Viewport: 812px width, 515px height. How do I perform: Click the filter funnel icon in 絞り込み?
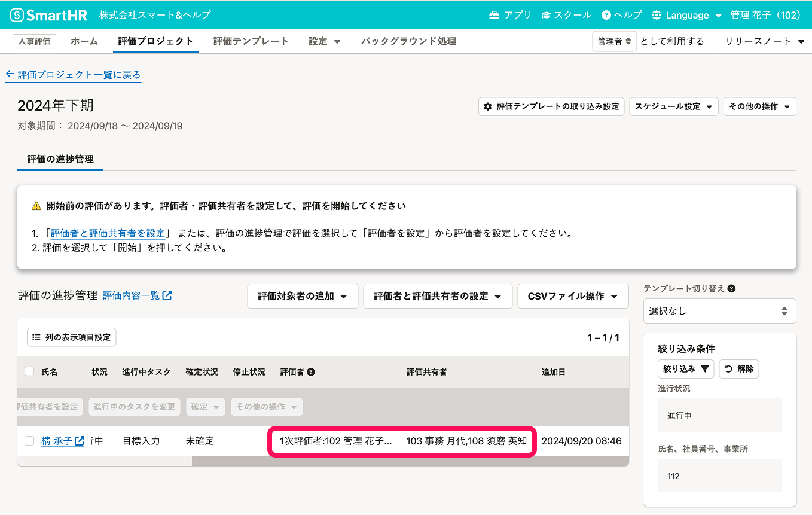[x=704, y=369]
